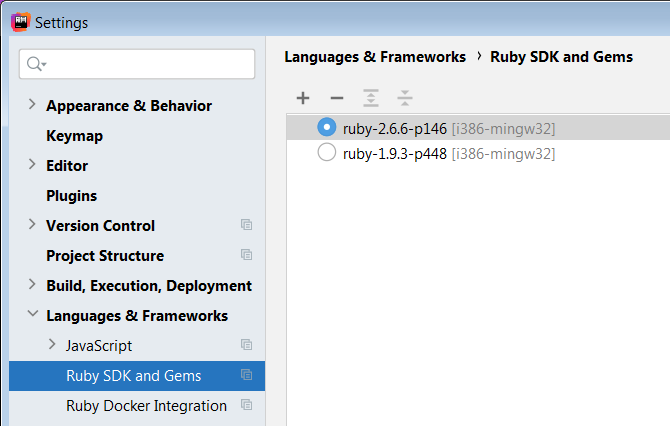
Task: Open the Plugins settings page
Action: [71, 196]
